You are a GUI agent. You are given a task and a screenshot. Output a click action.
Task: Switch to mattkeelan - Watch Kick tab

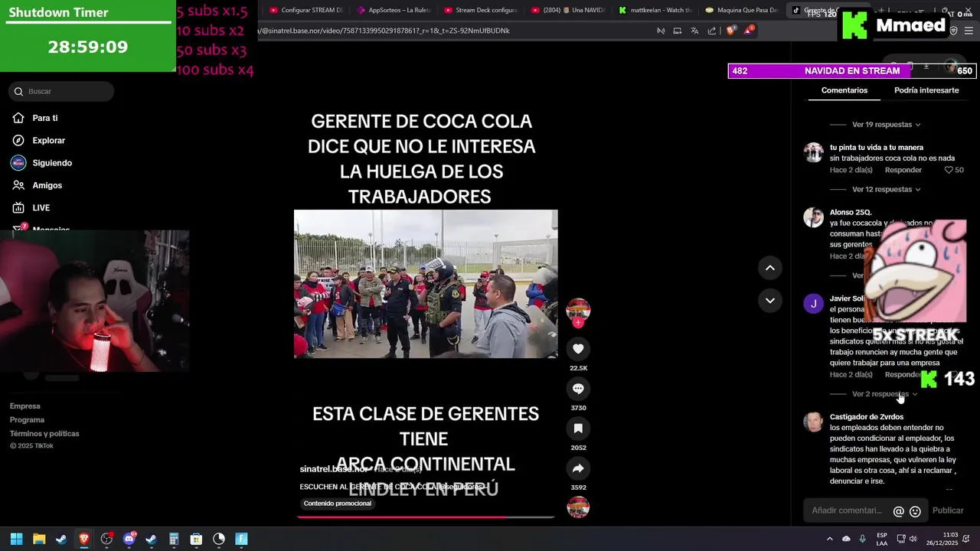tap(655, 10)
